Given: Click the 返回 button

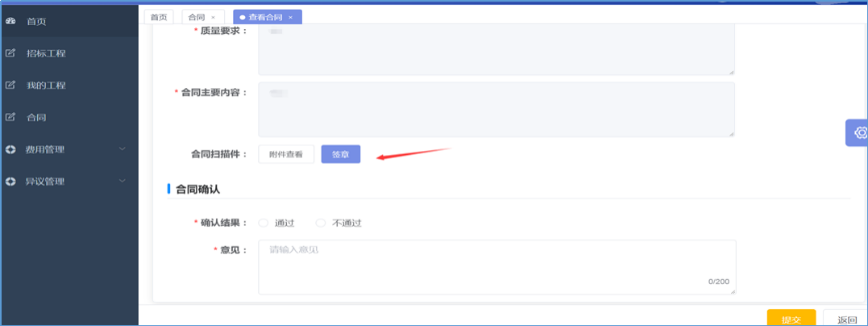Looking at the screenshot, I should tap(846, 319).
